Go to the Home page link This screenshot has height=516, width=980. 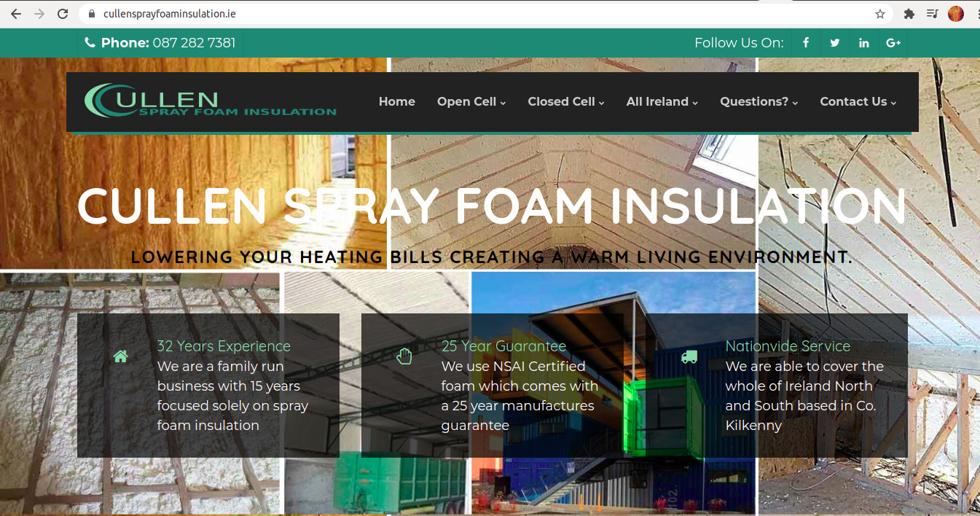pos(397,102)
